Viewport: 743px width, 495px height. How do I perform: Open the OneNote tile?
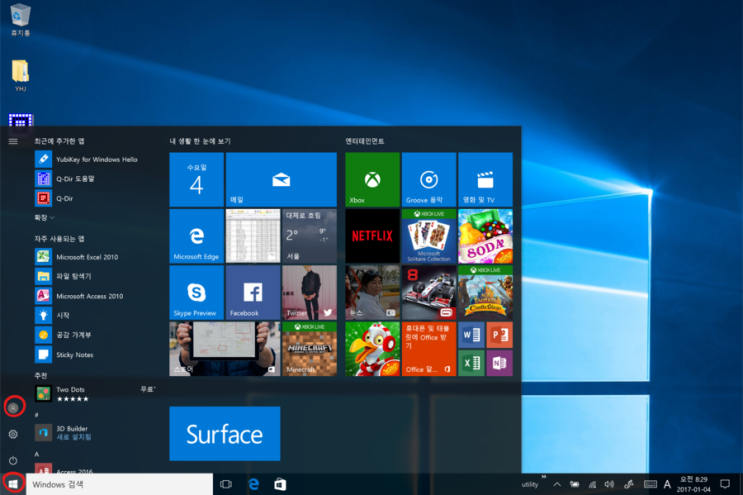tap(499, 363)
